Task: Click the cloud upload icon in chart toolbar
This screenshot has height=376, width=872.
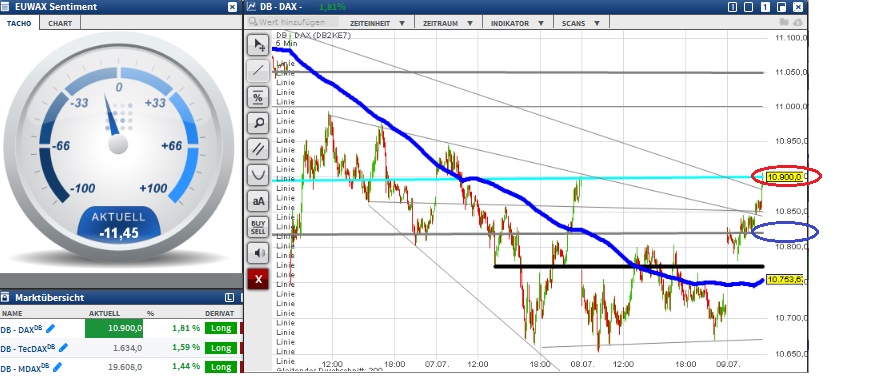Action: click(x=797, y=22)
